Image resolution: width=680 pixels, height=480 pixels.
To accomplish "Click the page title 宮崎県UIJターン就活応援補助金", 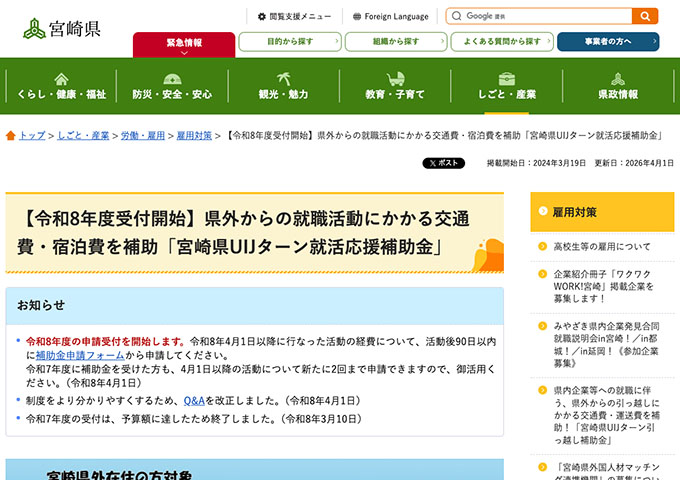I will pos(243,232).
